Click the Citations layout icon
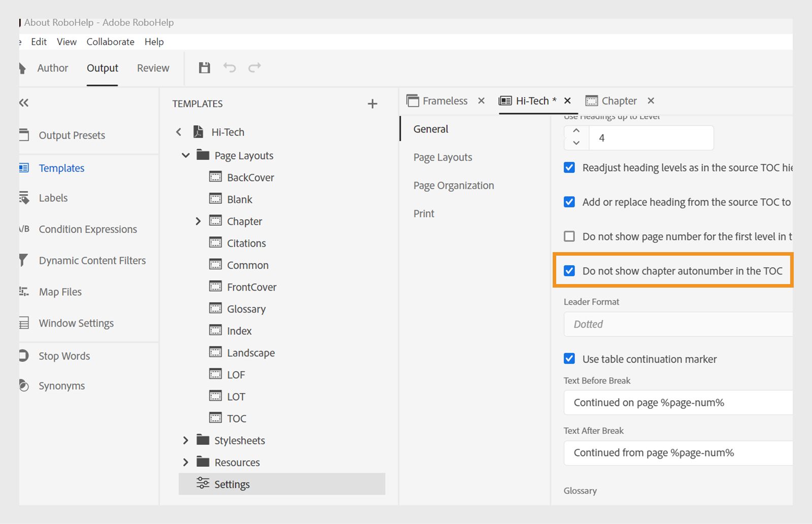This screenshot has height=524, width=812. tap(216, 242)
